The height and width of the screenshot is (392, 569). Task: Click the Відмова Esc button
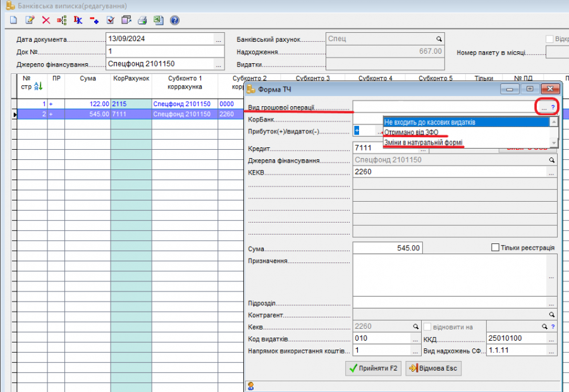pos(432,368)
